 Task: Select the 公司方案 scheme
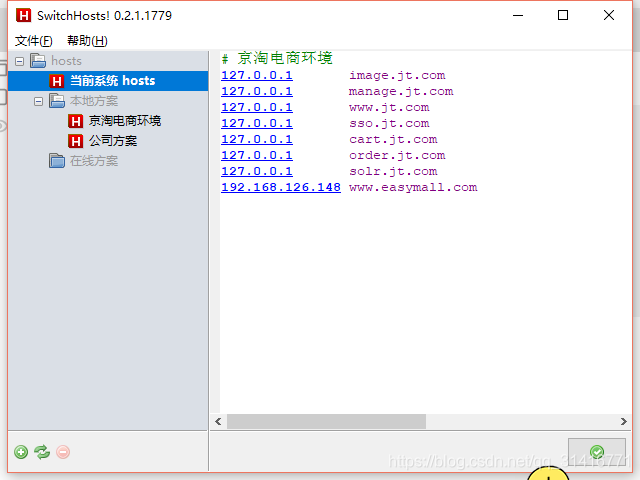pyautogui.click(x=113, y=141)
